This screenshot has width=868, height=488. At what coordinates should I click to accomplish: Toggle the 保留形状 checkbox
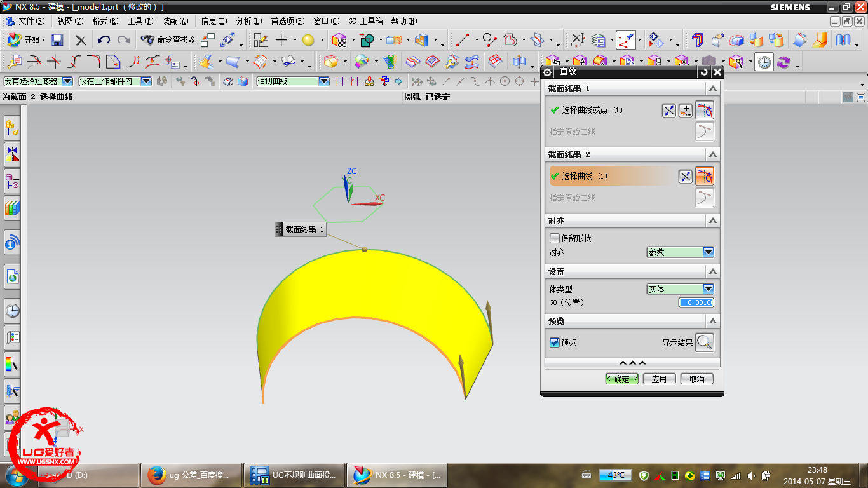(555, 238)
